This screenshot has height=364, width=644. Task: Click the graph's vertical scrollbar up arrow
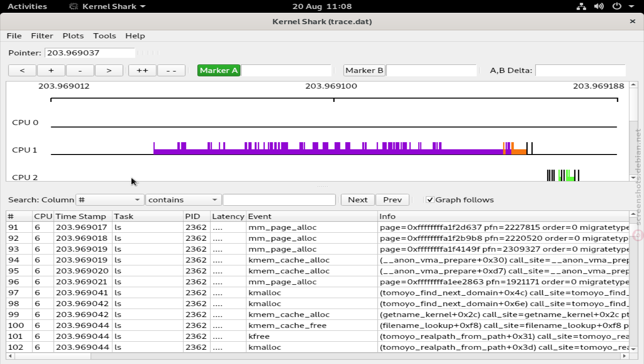pyautogui.click(x=633, y=85)
